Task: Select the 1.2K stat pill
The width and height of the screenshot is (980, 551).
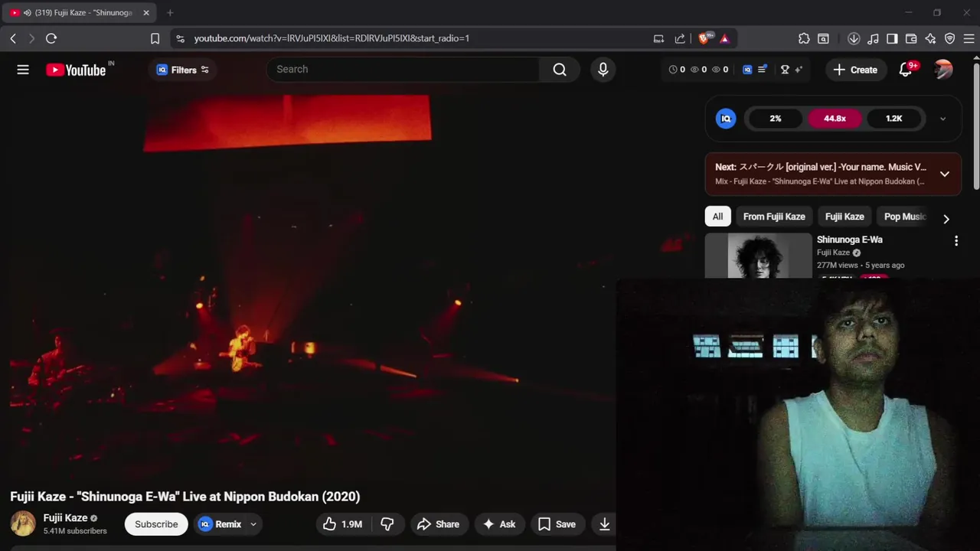Action: [x=893, y=119]
